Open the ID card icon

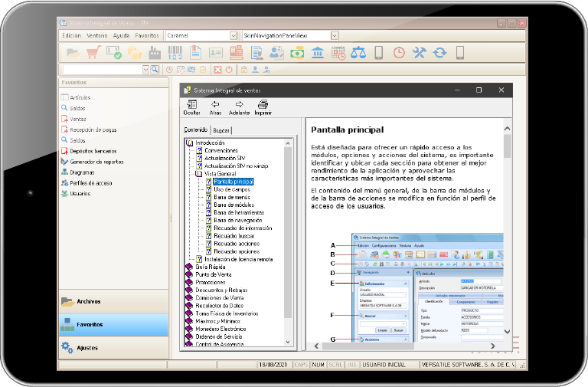click(216, 53)
